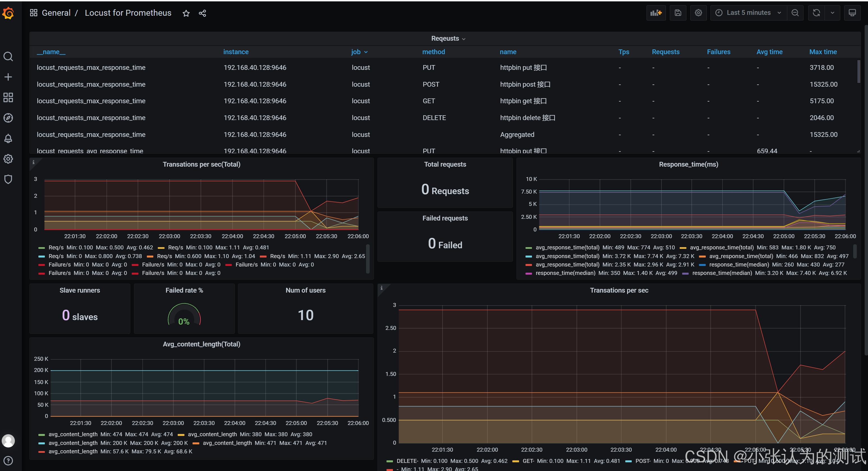
Task: Click the Add panel icon
Action: [656, 13]
